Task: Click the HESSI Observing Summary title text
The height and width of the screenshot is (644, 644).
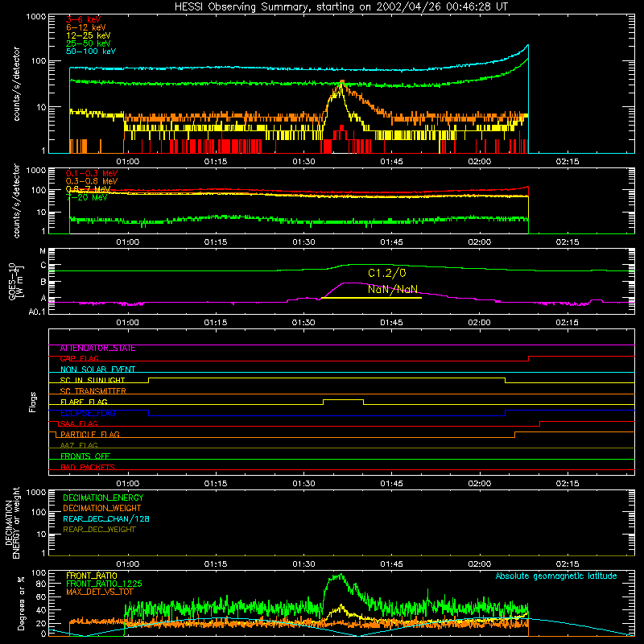Action: 341,7
